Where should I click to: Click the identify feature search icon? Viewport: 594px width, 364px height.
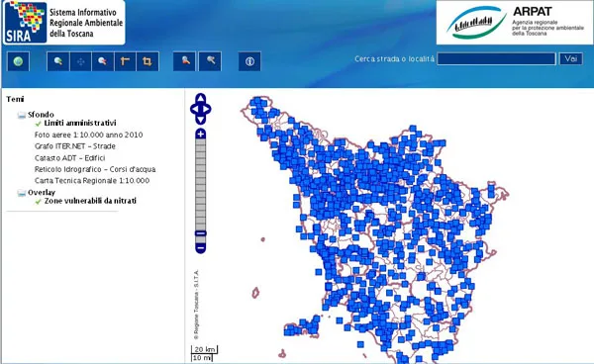[184, 61]
